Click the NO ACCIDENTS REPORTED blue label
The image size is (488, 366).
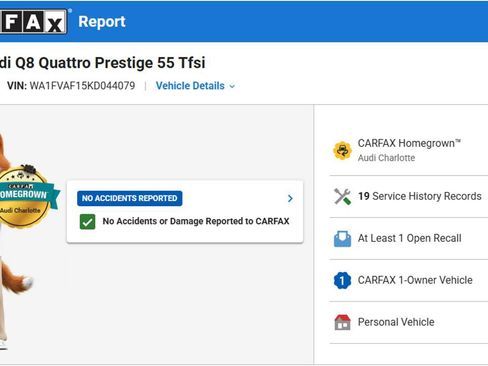tap(130, 198)
